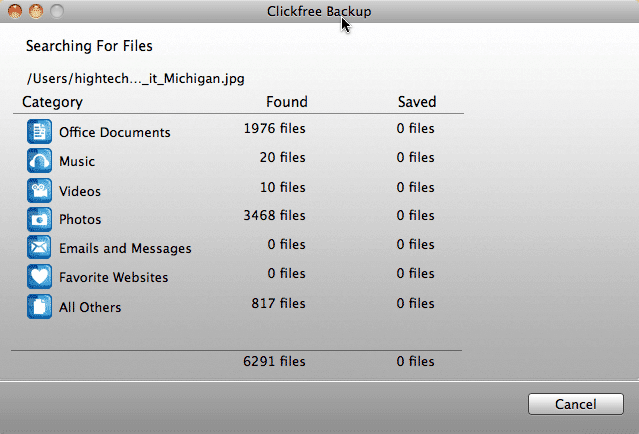Click the Emails and Messages envelope icon

39,248
